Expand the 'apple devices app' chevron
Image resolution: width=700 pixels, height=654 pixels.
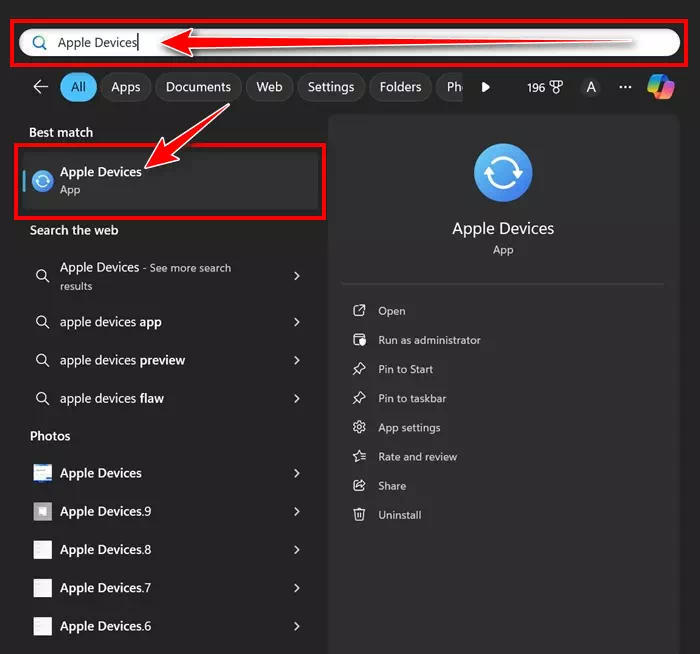pyautogui.click(x=297, y=322)
